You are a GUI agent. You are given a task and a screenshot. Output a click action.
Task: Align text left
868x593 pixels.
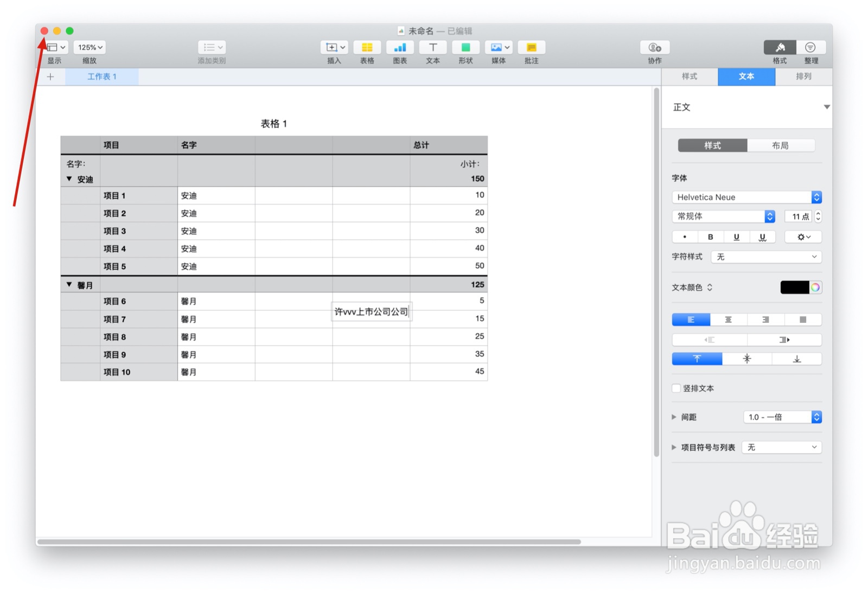(691, 320)
